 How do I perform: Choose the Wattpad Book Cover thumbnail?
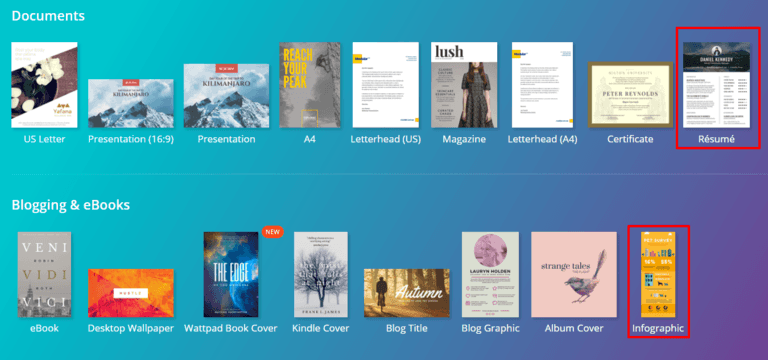point(231,275)
